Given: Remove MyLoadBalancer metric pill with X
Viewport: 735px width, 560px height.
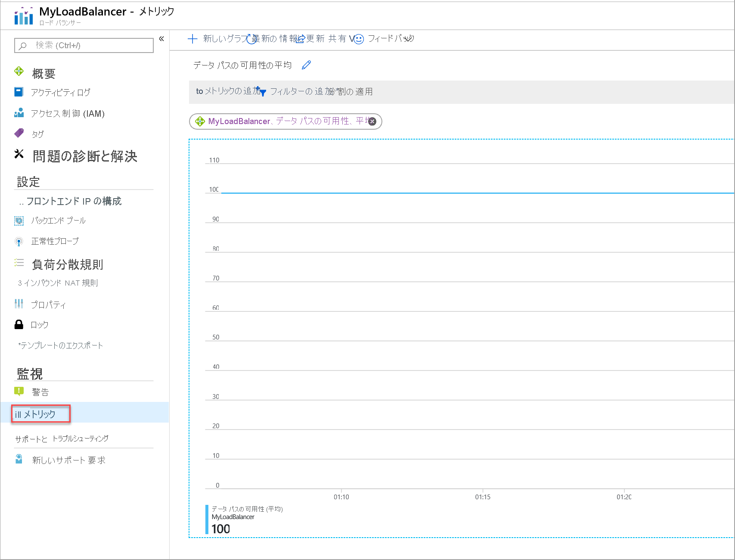Looking at the screenshot, I should [372, 121].
